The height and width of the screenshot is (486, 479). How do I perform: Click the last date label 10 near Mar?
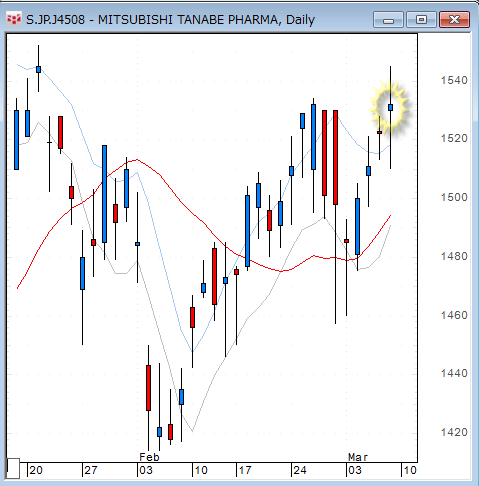[x=410, y=470]
